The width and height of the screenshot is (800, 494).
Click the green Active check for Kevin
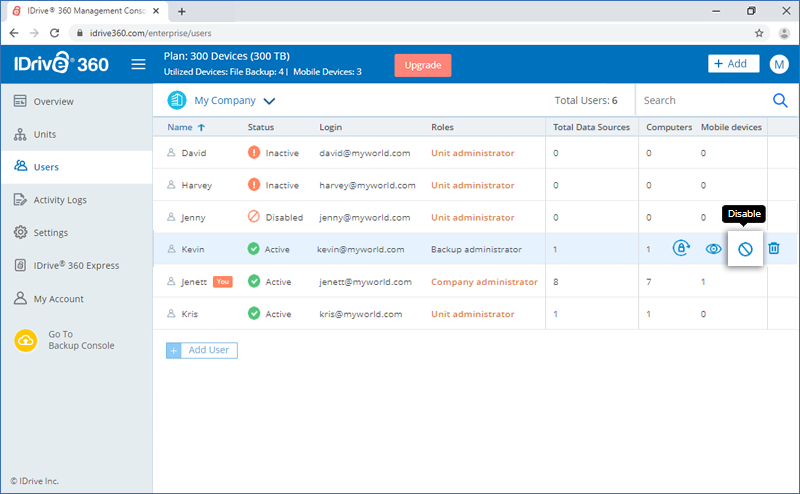click(x=254, y=249)
